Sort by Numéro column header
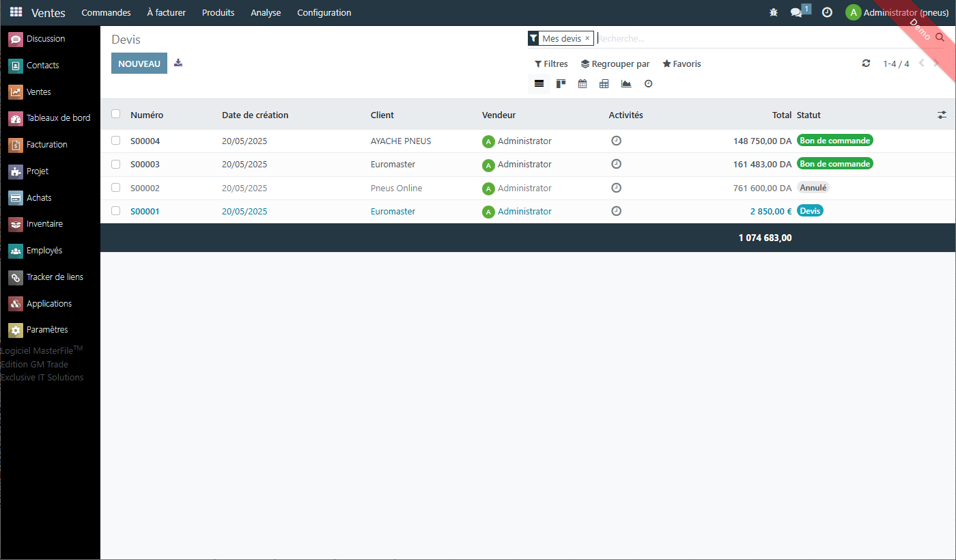 pyautogui.click(x=147, y=115)
